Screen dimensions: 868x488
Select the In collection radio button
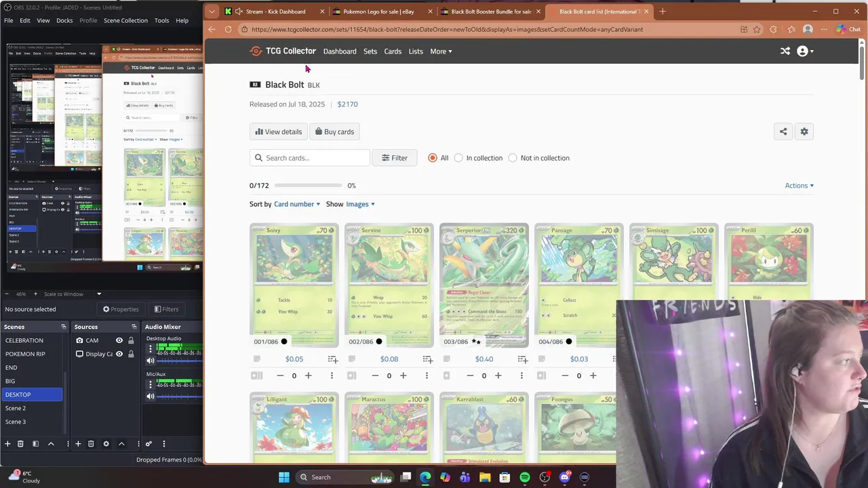[x=458, y=158]
